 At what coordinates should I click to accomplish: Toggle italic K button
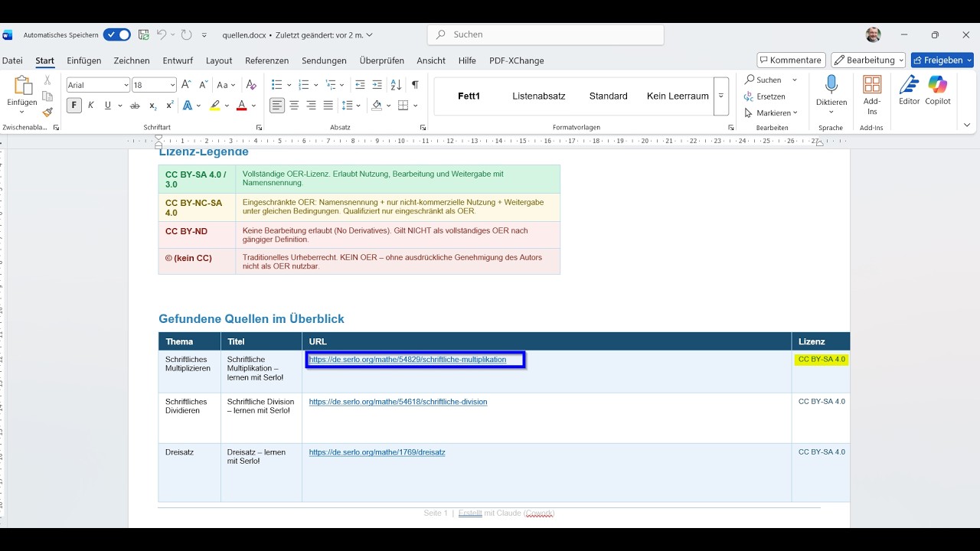(x=91, y=106)
